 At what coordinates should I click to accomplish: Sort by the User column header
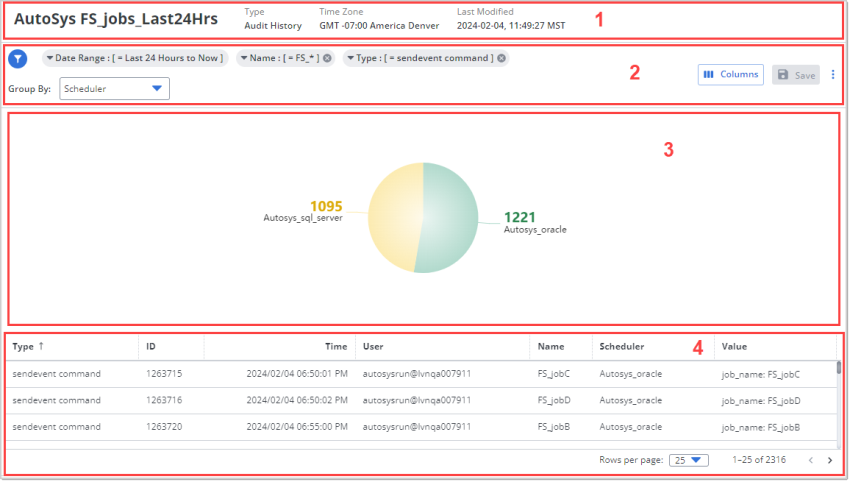tap(374, 347)
